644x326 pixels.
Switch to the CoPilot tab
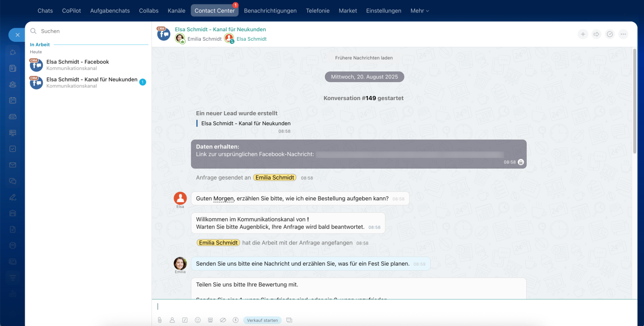point(71,11)
